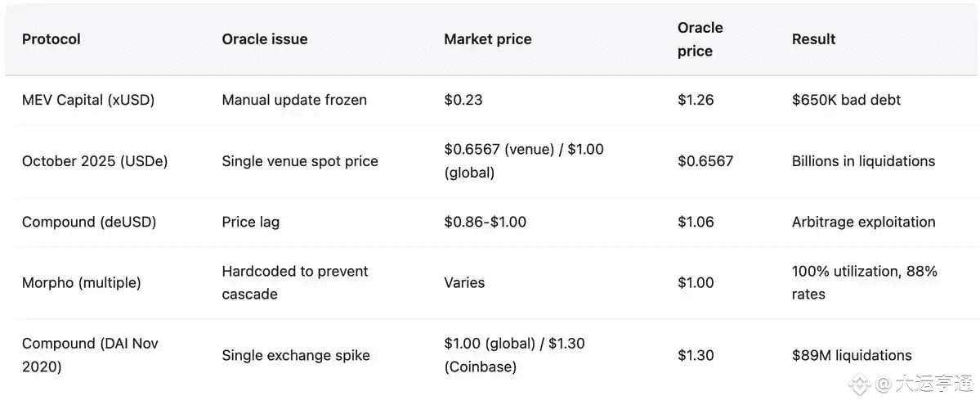Select the $89M liquidations result cell

(x=852, y=355)
